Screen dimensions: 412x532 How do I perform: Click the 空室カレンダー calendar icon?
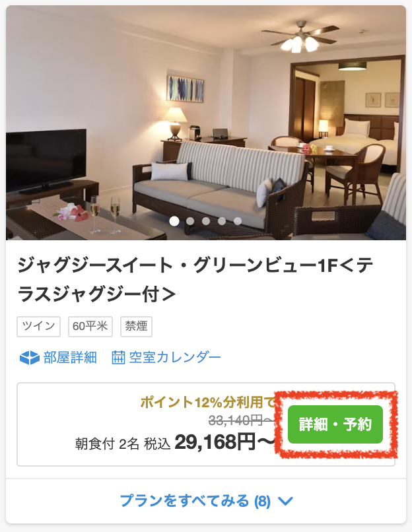(x=118, y=358)
